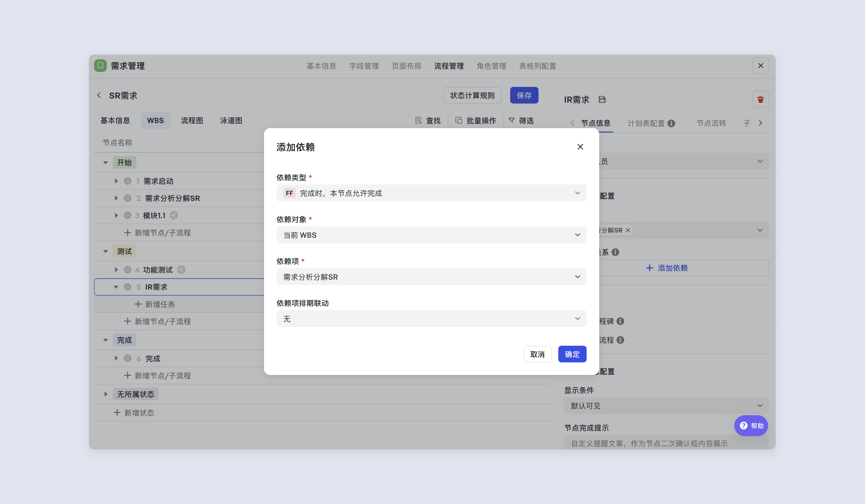Image resolution: width=865 pixels, height=504 pixels.
Task: Click the 状态计算规则 button
Action: click(472, 95)
